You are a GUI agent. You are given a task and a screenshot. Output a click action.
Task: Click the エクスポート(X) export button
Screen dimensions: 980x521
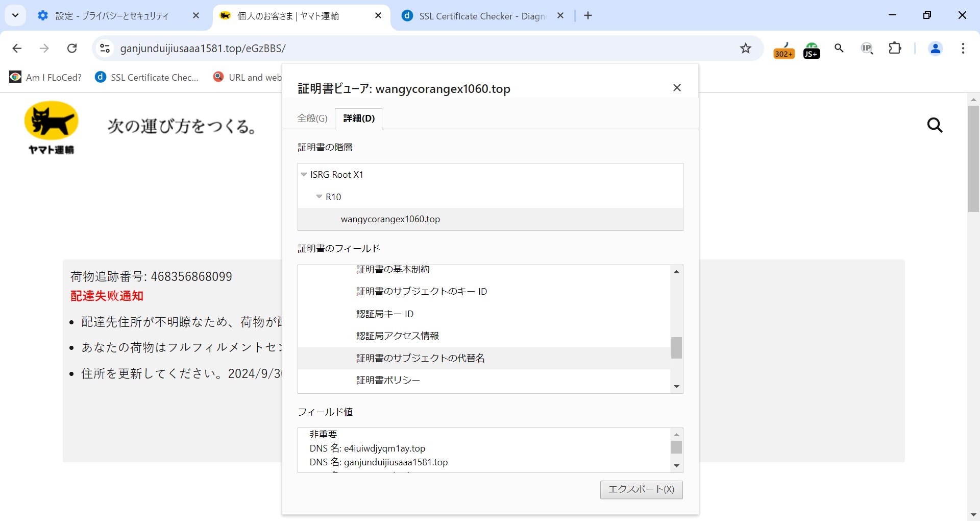[x=641, y=489]
